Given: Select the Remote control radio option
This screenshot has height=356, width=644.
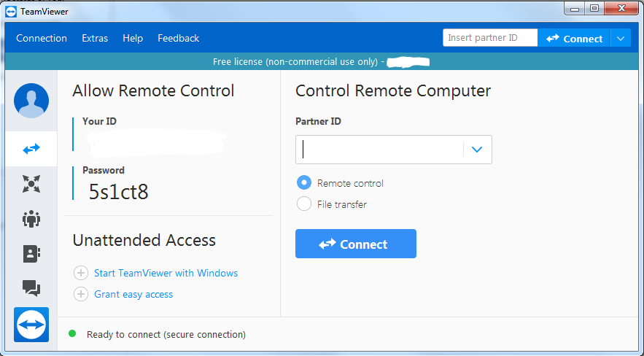Looking at the screenshot, I should click(304, 182).
